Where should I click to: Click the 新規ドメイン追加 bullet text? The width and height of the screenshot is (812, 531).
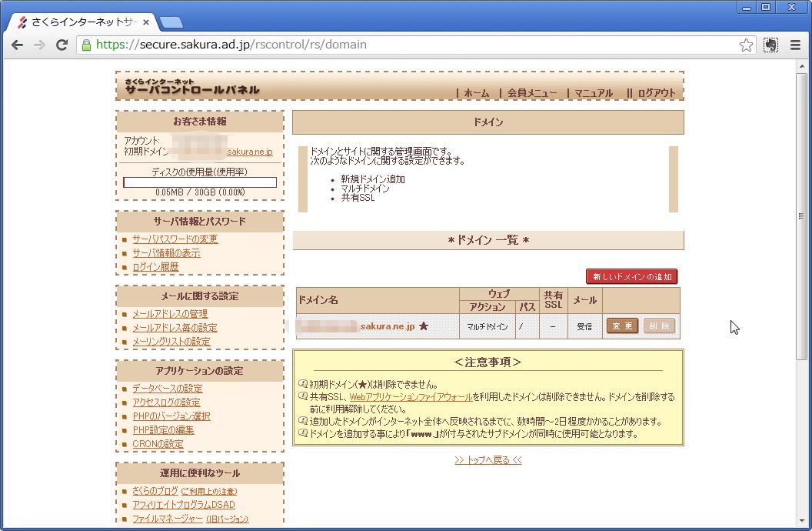pyautogui.click(x=373, y=179)
